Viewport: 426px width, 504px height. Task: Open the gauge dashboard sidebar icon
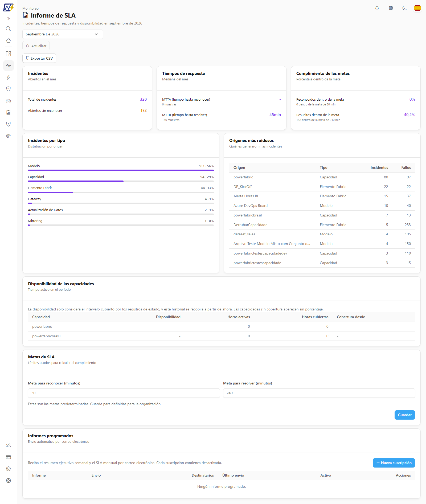pyautogui.click(x=9, y=101)
